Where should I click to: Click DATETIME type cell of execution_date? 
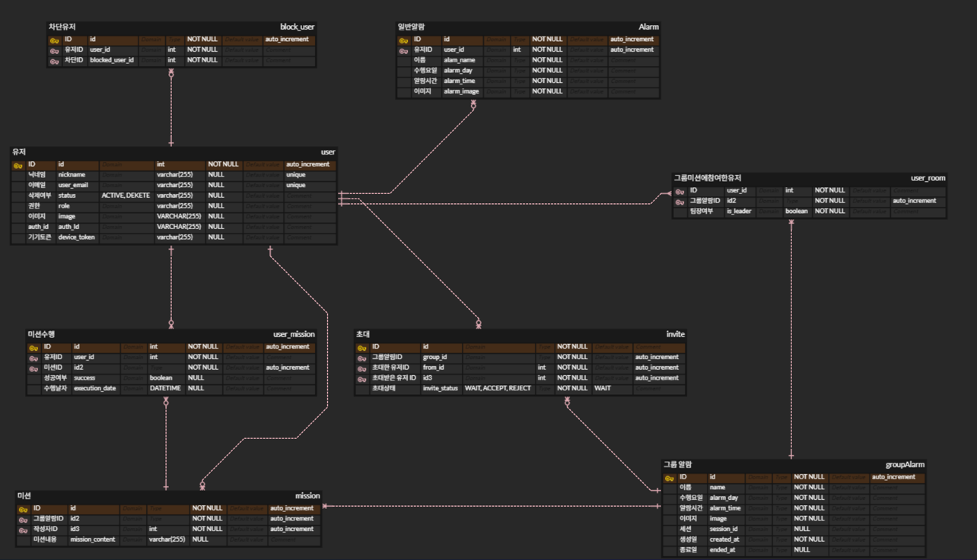tap(165, 389)
